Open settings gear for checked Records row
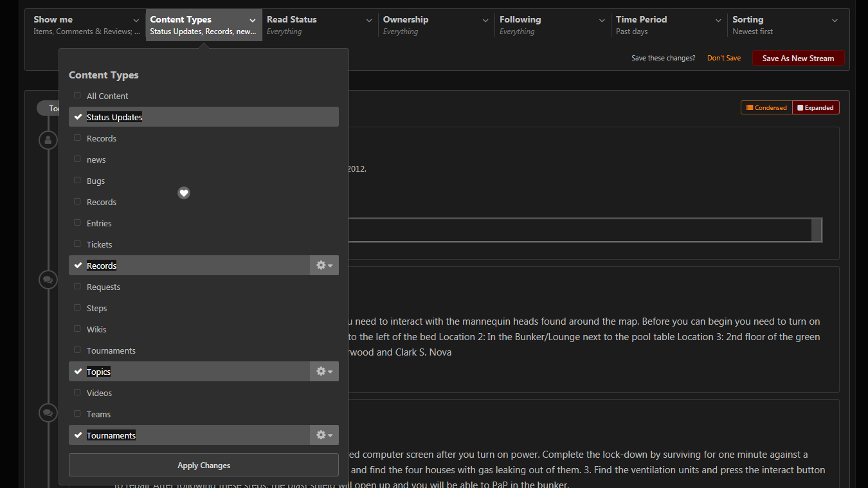 [x=324, y=266]
